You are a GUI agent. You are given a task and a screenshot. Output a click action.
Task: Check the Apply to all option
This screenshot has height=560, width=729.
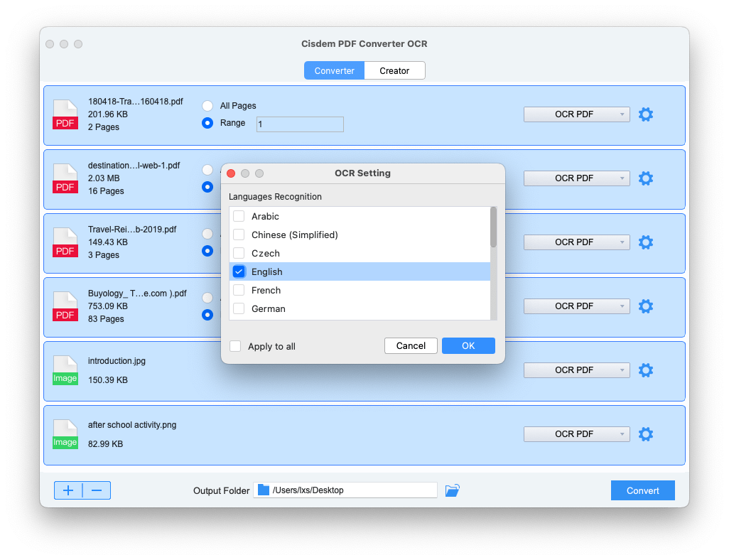coord(234,346)
